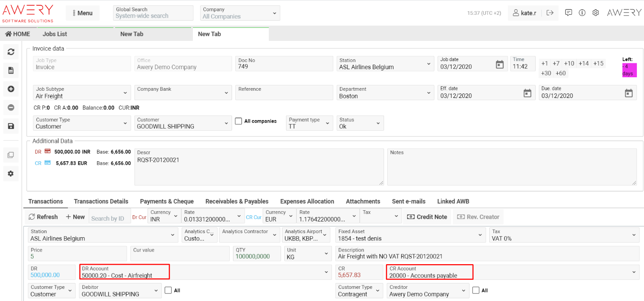Click the save disk icon in sidebar

point(11,126)
